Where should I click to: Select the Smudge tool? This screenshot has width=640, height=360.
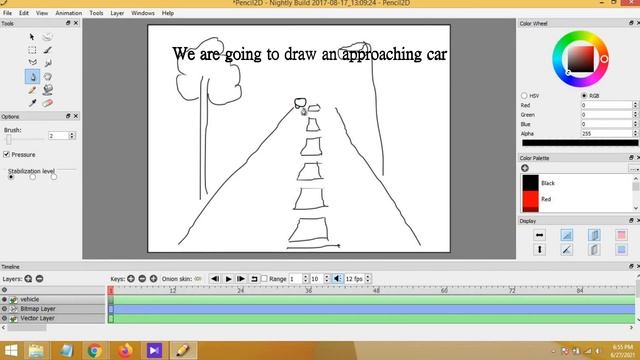[48, 63]
